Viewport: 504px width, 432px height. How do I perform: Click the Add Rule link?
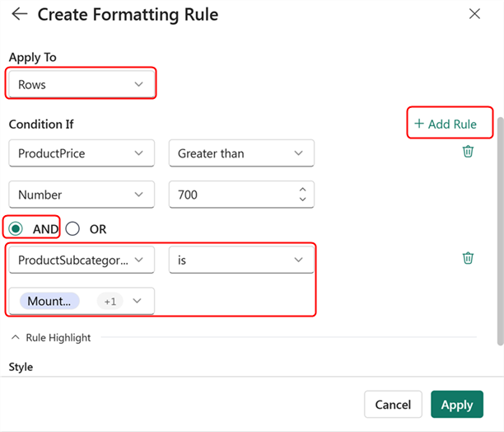pyautogui.click(x=446, y=124)
